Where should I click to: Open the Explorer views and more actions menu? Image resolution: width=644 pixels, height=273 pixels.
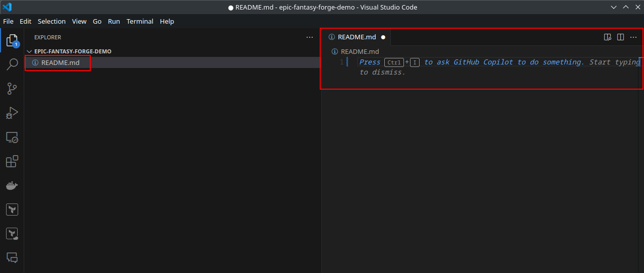pos(310,37)
